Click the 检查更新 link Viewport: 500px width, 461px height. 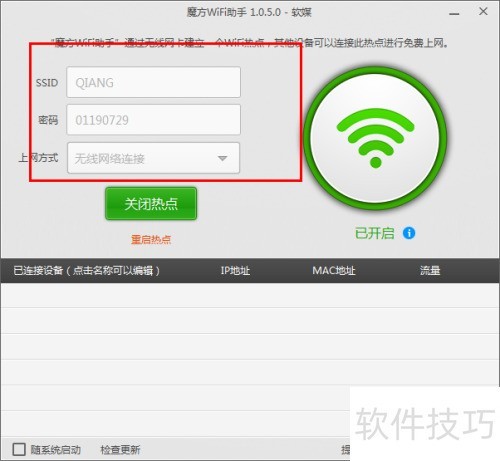pos(120,450)
